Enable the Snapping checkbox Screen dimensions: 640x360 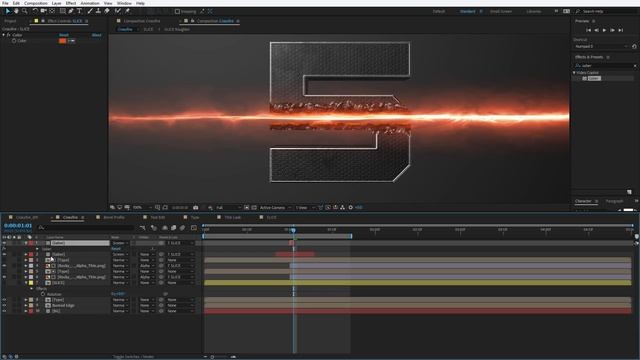[x=177, y=11]
